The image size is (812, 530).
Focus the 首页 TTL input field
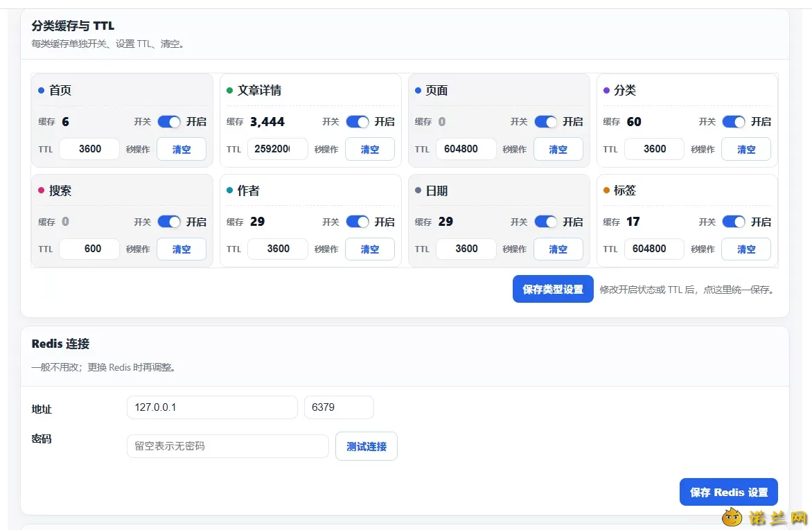click(89, 149)
